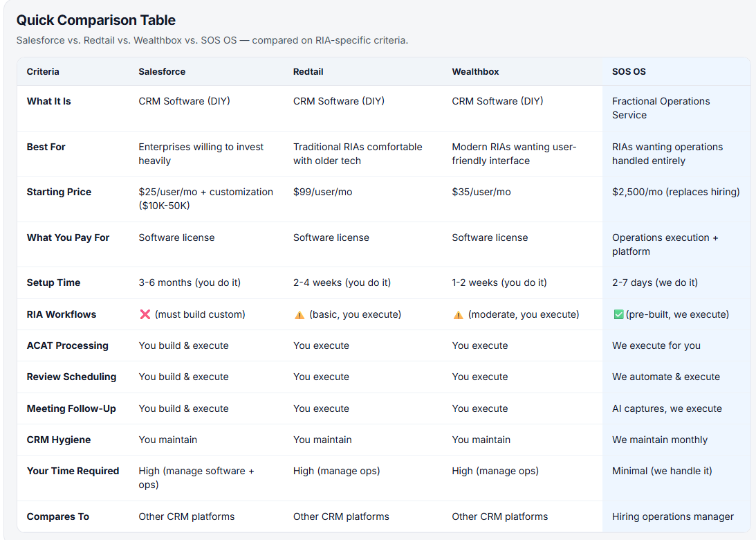Screen dimensions: 756x540
Task: Click the red X icon in the Salesforce column
Action: [145, 314]
